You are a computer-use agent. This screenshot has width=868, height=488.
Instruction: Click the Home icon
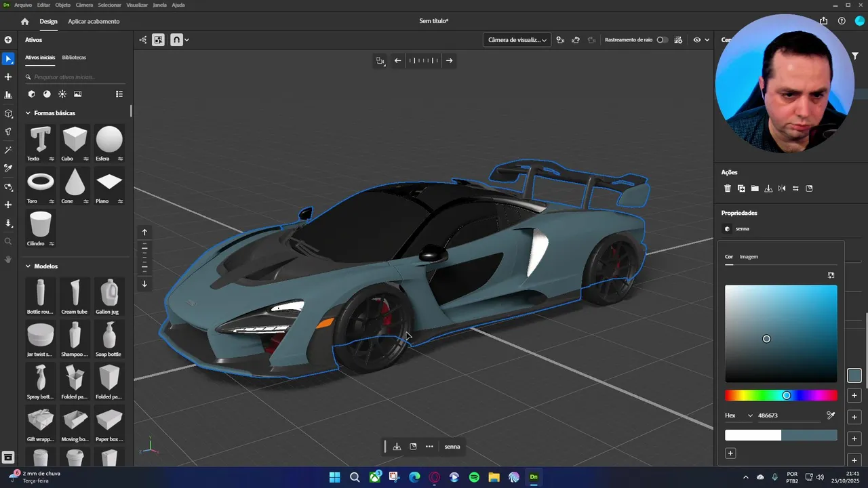(x=25, y=22)
